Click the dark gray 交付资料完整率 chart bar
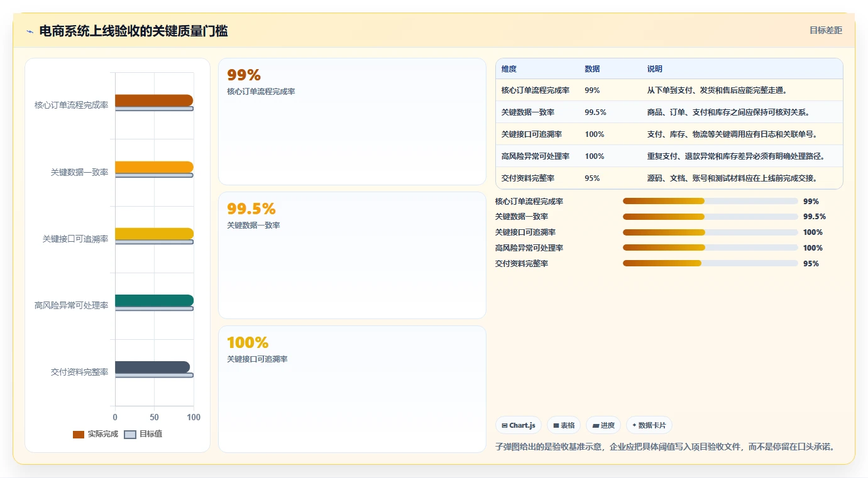 [152, 367]
